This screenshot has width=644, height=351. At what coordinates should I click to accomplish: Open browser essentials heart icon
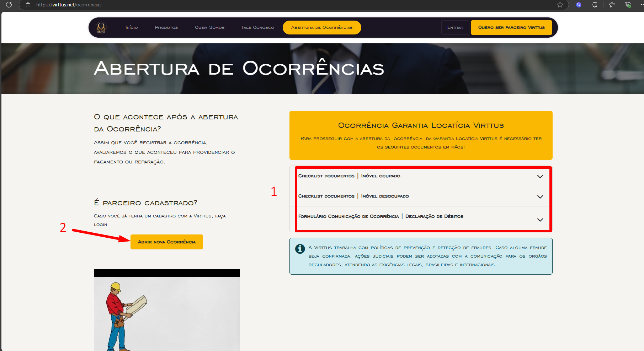628,5
